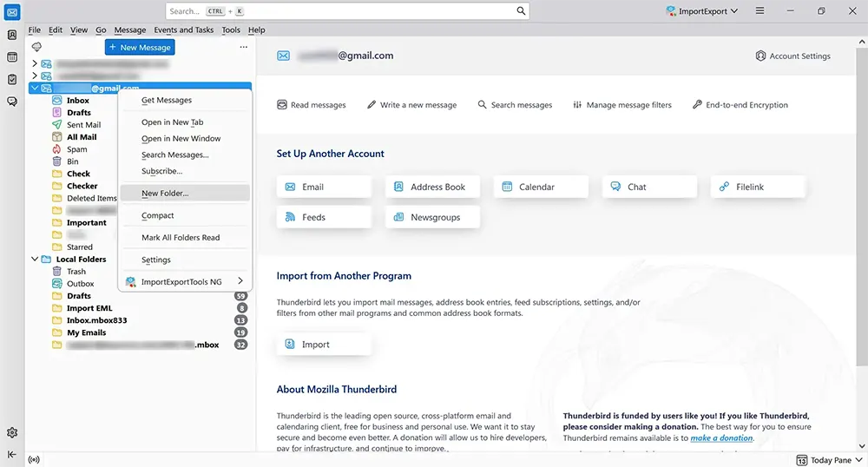Open the Mail space icon in sidebar
This screenshot has width=868, height=467.
tap(12, 12)
